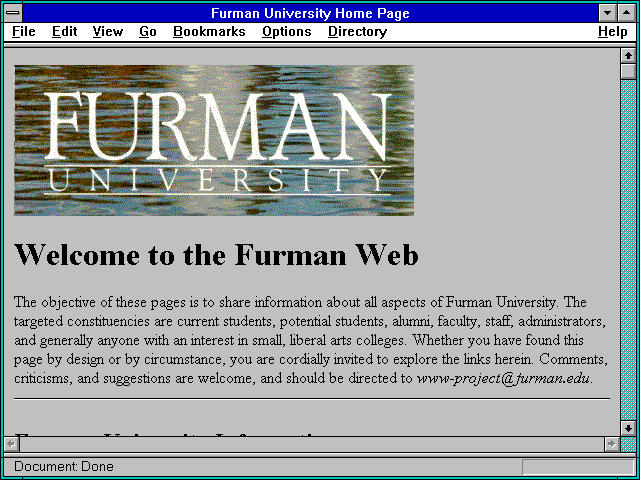This screenshot has width=640, height=480.
Task: Click the minimize down-arrow in title bar
Action: [x=607, y=13]
